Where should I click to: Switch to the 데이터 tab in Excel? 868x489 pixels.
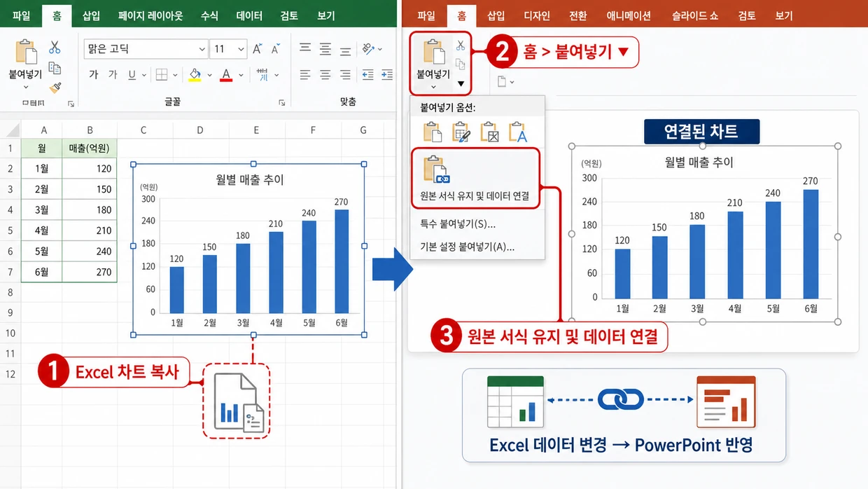250,15
